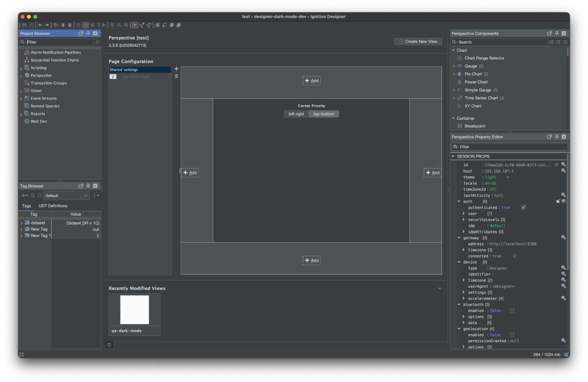588x382 pixels.
Task: Select Named Queries in Project Browser
Action: click(45, 106)
